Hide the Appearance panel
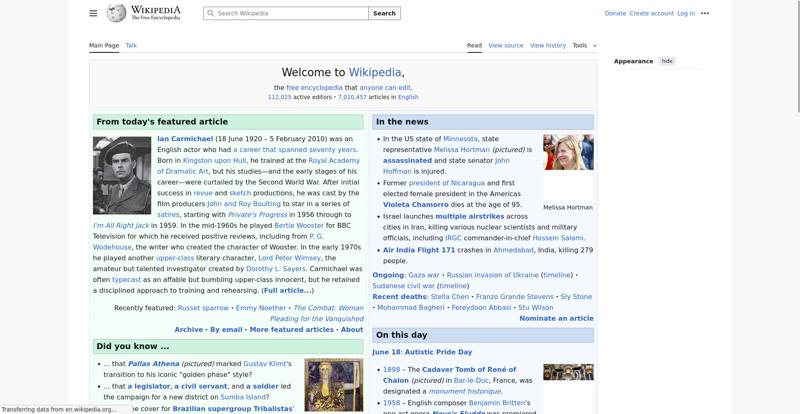 click(667, 61)
